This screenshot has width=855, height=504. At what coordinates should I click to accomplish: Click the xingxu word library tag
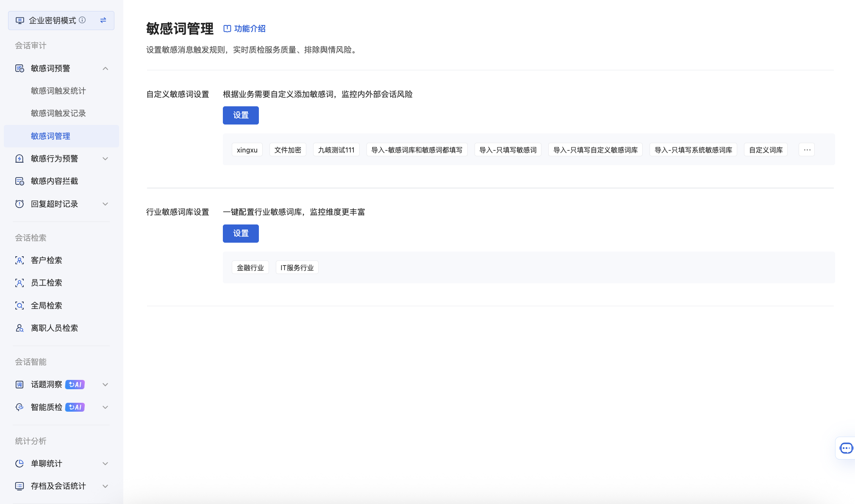[247, 150]
